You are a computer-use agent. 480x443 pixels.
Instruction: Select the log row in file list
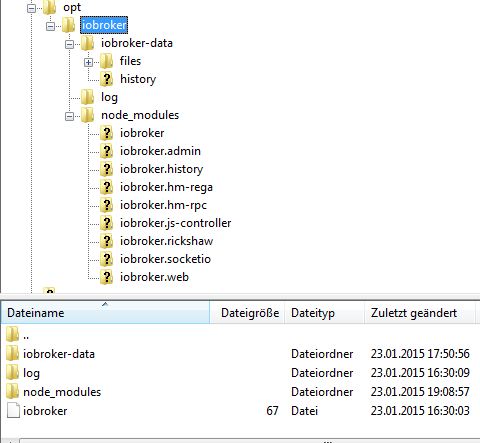tap(240, 372)
